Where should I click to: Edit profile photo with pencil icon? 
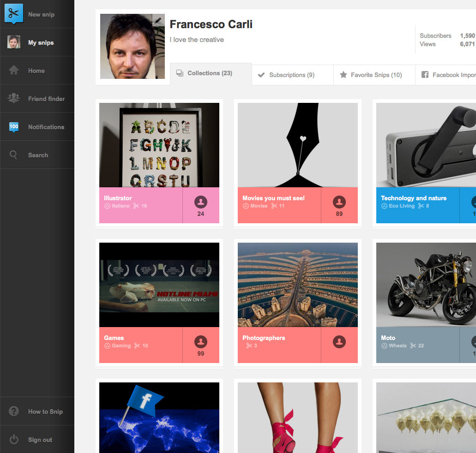(158, 20)
